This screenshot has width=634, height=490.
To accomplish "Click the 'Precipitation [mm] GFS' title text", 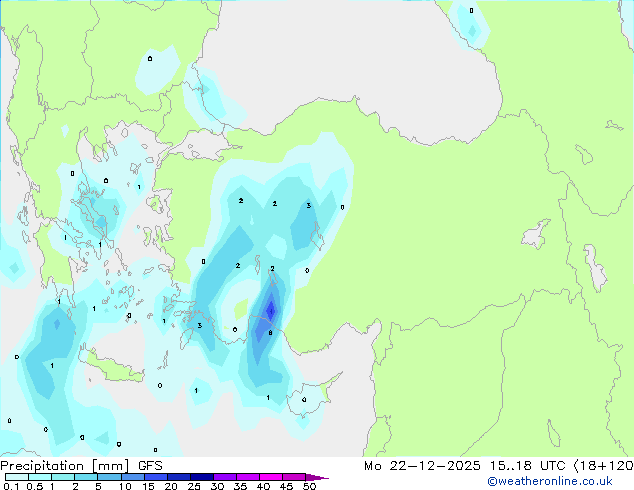I will (x=81, y=466).
